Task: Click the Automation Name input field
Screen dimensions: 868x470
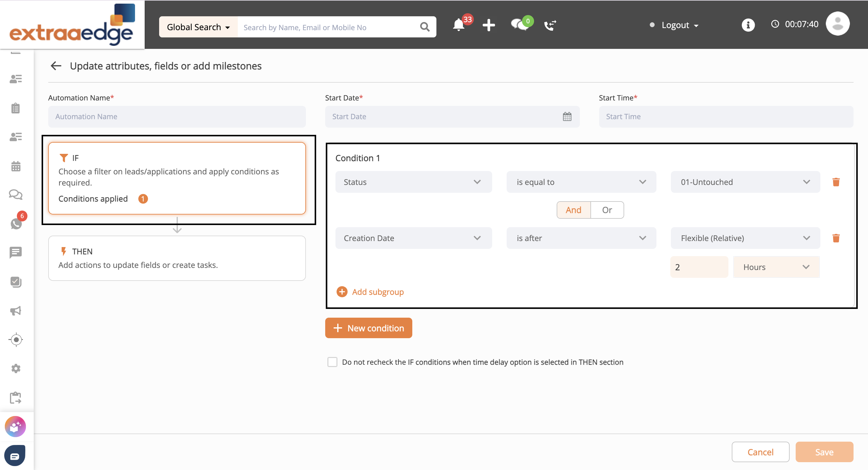Action: [177, 117]
